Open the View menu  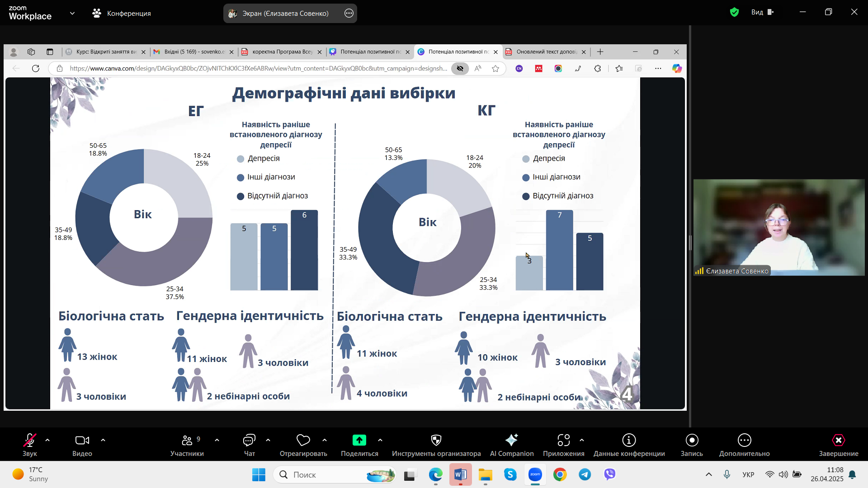click(x=762, y=12)
